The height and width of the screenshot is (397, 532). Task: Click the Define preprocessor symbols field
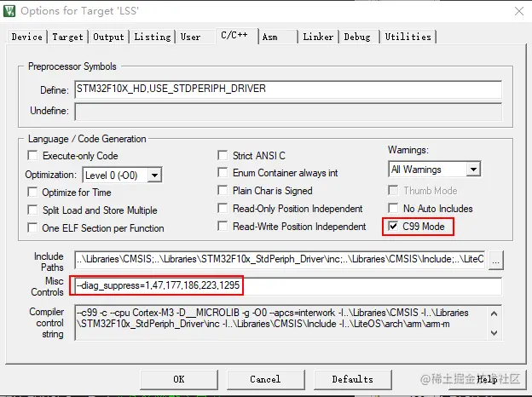pos(288,89)
